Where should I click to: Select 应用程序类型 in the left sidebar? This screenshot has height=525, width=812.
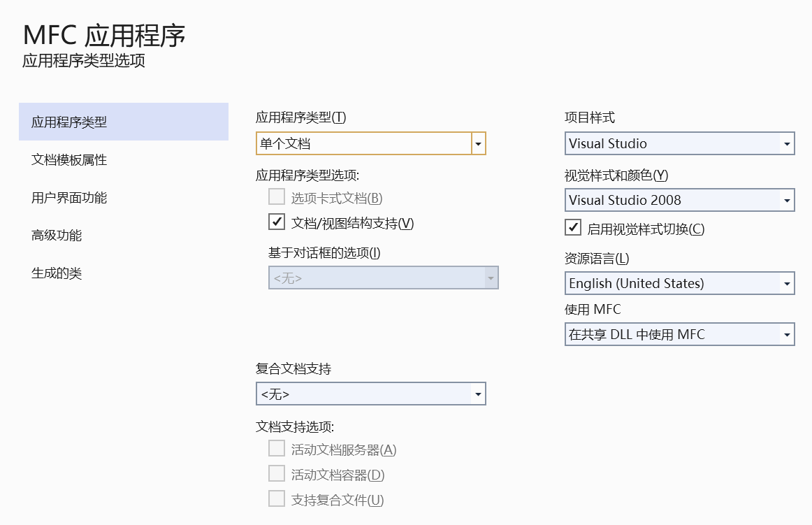(123, 122)
